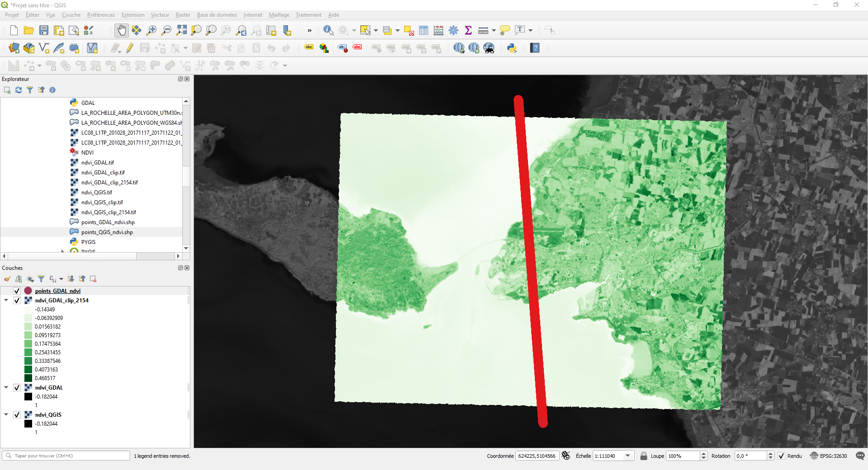Select ndvi_GDAL_clip.tif in Explorateur
868x470 pixels.
[x=103, y=173]
